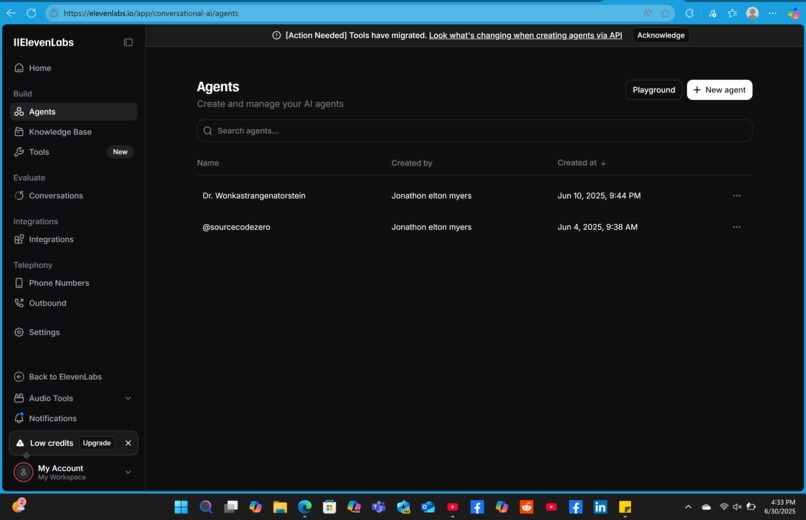Image resolution: width=806 pixels, height=520 pixels.
Task: Focus the Search agents field
Action: click(474, 131)
